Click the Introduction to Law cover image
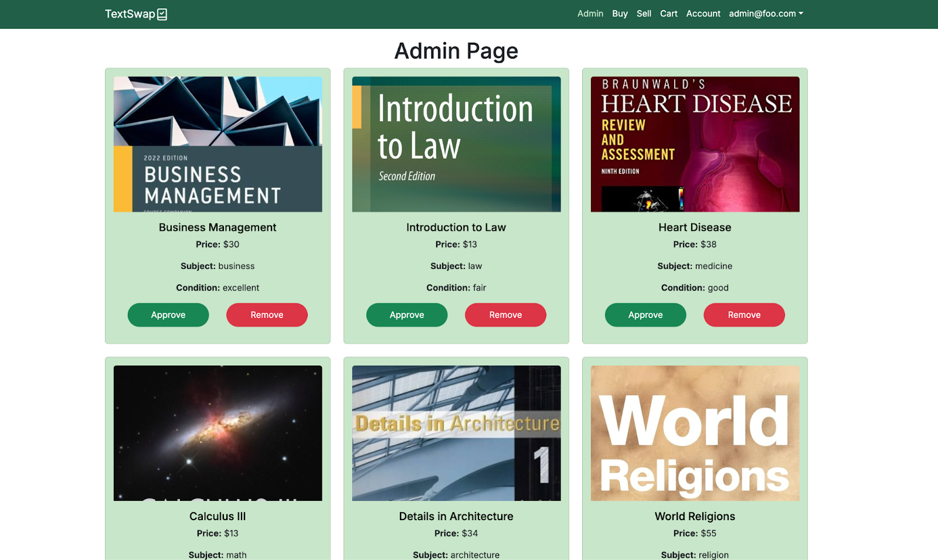This screenshot has height=560, width=938. point(456,144)
